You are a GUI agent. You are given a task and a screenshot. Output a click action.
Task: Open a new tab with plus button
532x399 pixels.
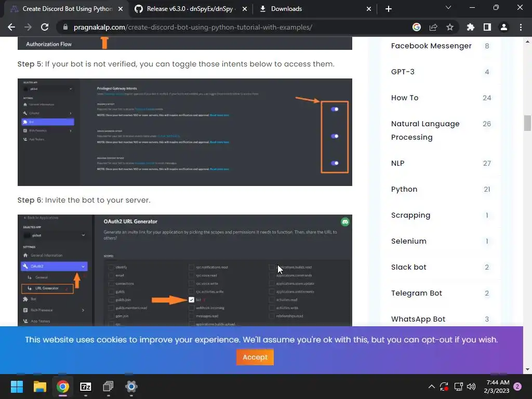[389, 9]
